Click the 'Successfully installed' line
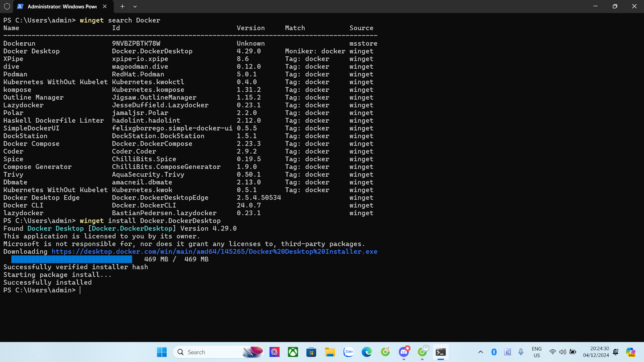The width and height of the screenshot is (644, 362). (x=47, y=282)
